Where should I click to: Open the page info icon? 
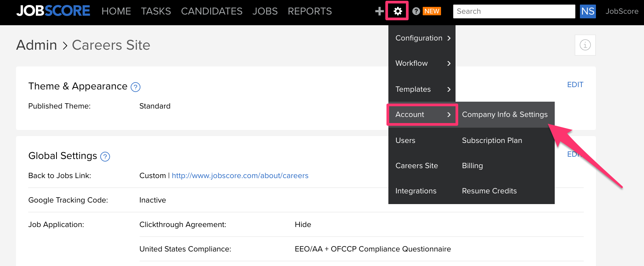pos(585,45)
